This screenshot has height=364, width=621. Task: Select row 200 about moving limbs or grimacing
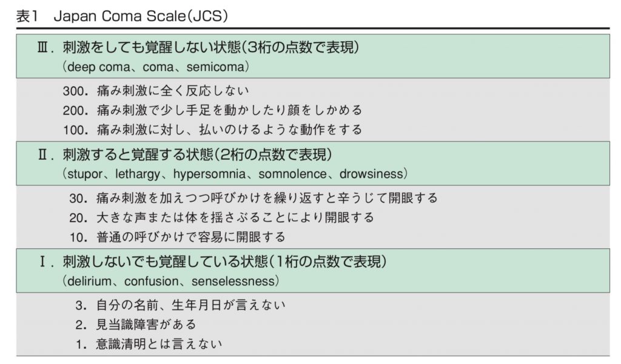tap(212, 110)
